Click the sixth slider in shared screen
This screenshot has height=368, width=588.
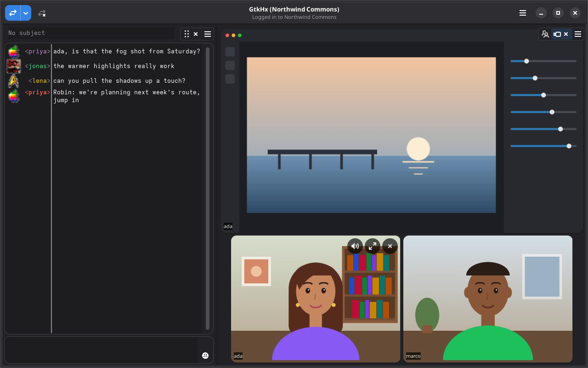click(543, 146)
